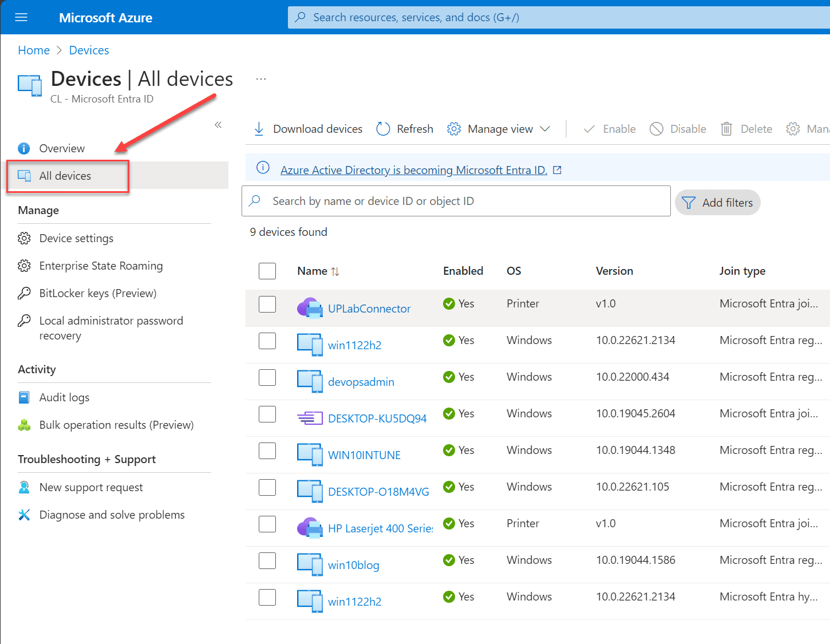Focus the Azure global search resources box

(559, 17)
